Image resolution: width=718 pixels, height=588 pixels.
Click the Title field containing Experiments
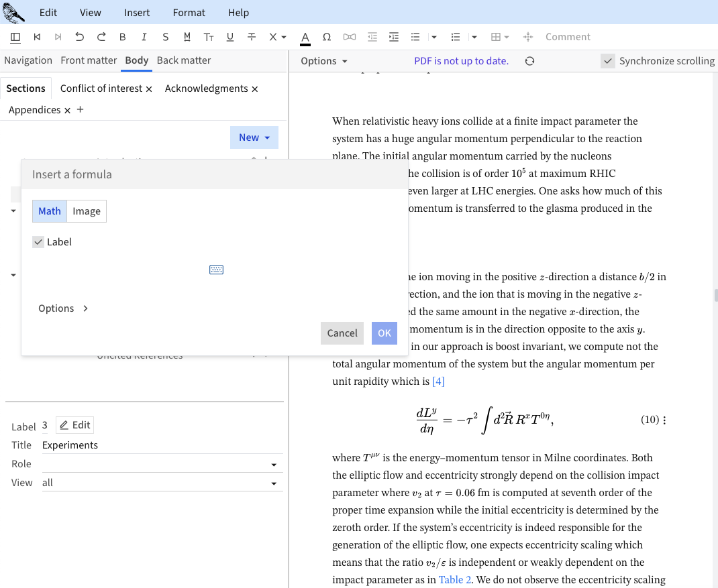tap(161, 445)
